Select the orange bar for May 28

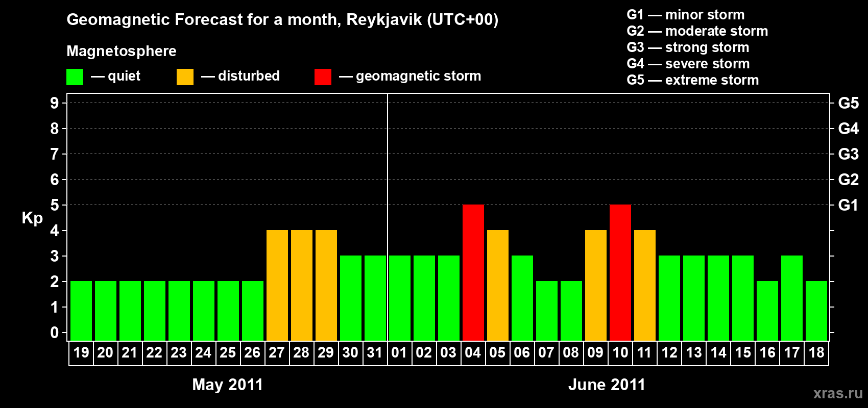coord(302,285)
